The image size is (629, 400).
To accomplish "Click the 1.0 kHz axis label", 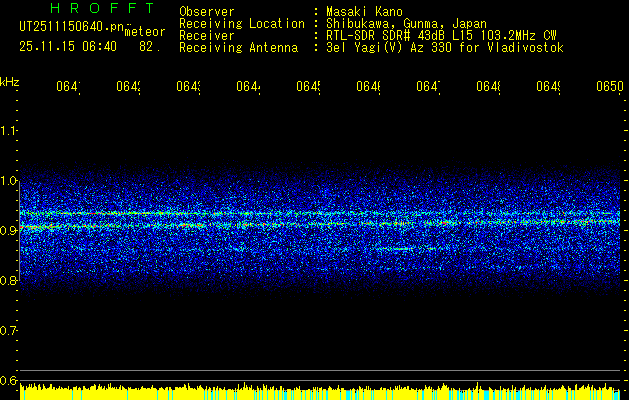I will 8,181.
